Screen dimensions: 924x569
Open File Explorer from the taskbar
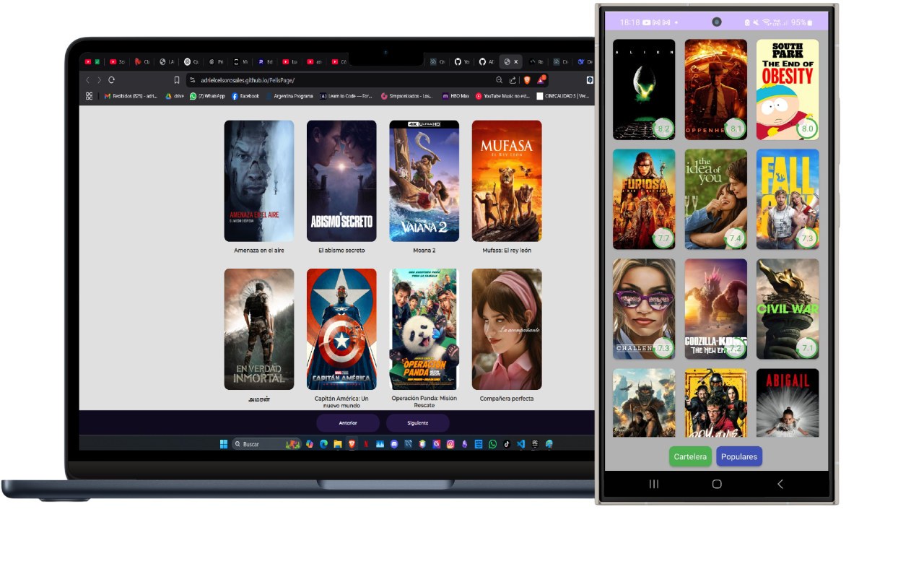[338, 444]
